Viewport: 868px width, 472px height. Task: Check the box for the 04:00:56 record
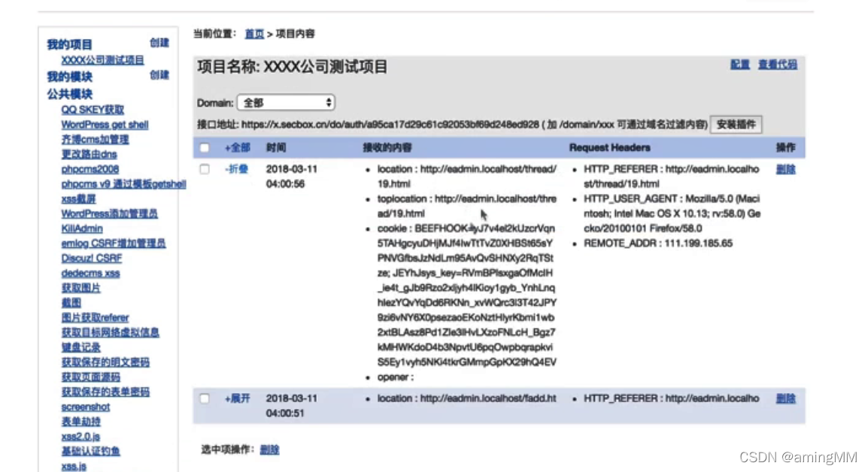(x=205, y=169)
